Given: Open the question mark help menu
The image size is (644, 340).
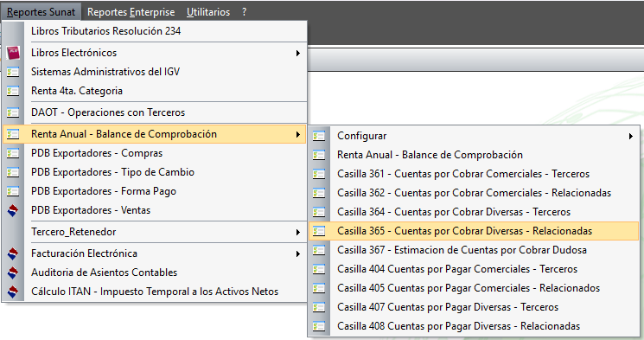Looking at the screenshot, I should 245,12.
